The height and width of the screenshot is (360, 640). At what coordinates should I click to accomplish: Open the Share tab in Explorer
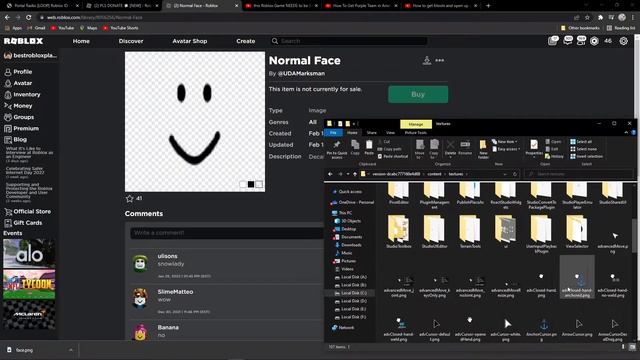pos(371,133)
